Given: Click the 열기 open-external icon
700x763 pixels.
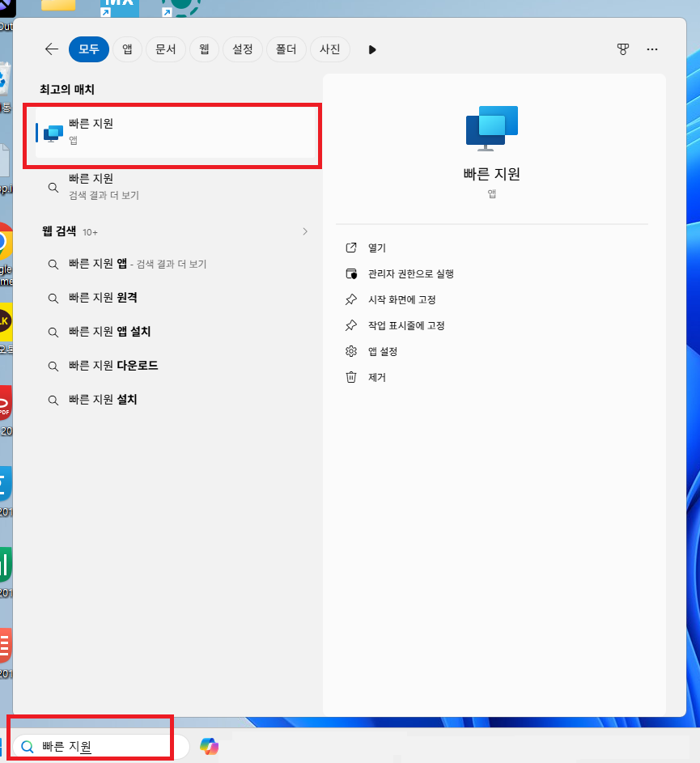Looking at the screenshot, I should (351, 248).
